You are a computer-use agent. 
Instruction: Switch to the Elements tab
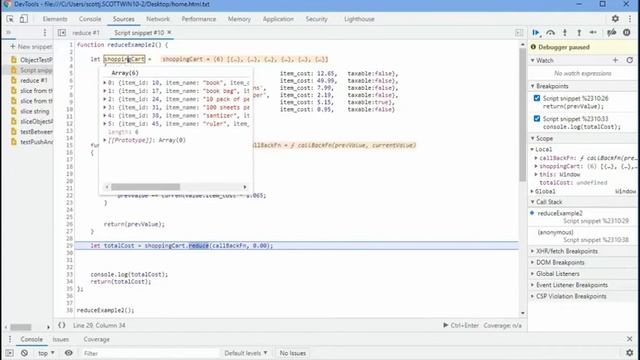(55, 19)
